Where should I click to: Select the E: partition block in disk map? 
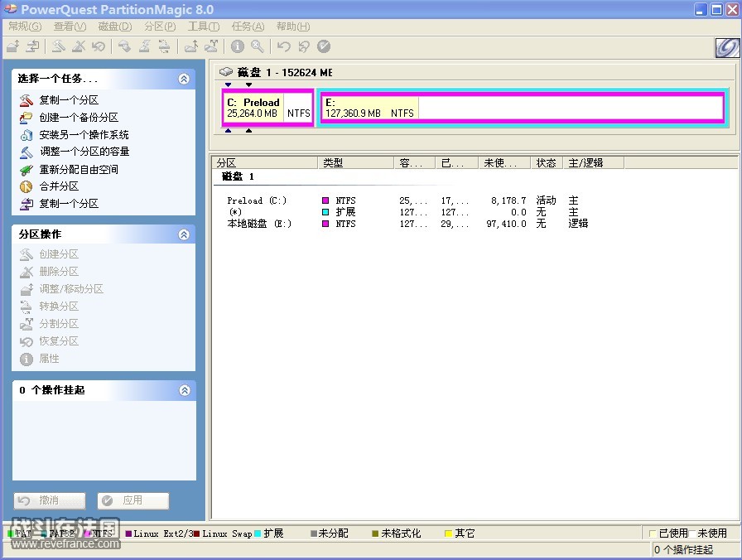(523, 108)
